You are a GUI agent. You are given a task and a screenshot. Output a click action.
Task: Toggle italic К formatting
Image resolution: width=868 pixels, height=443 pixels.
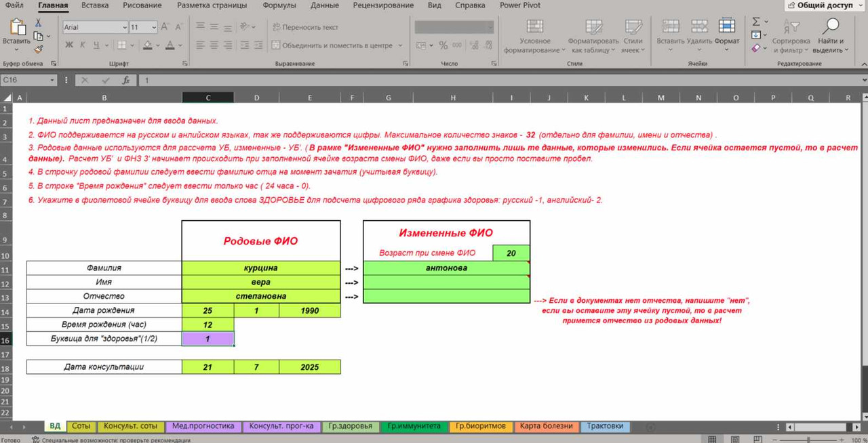pyautogui.click(x=83, y=45)
